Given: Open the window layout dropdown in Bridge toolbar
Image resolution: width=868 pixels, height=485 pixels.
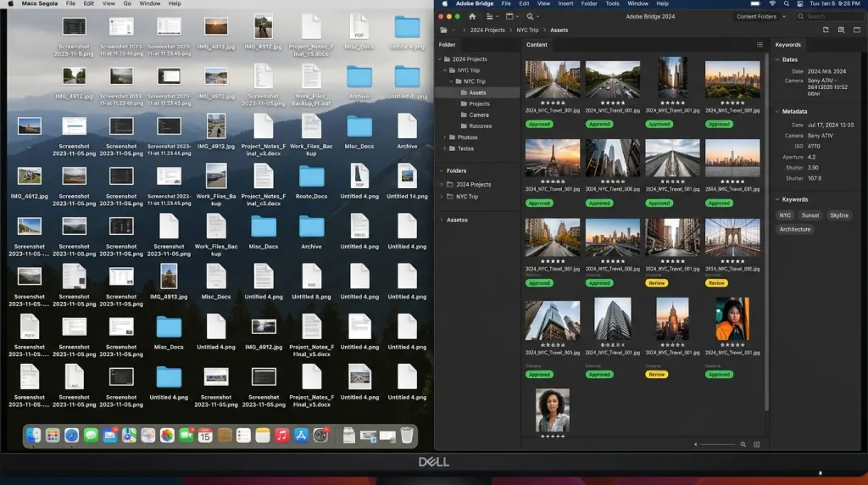Looking at the screenshot, I should click(512, 17).
